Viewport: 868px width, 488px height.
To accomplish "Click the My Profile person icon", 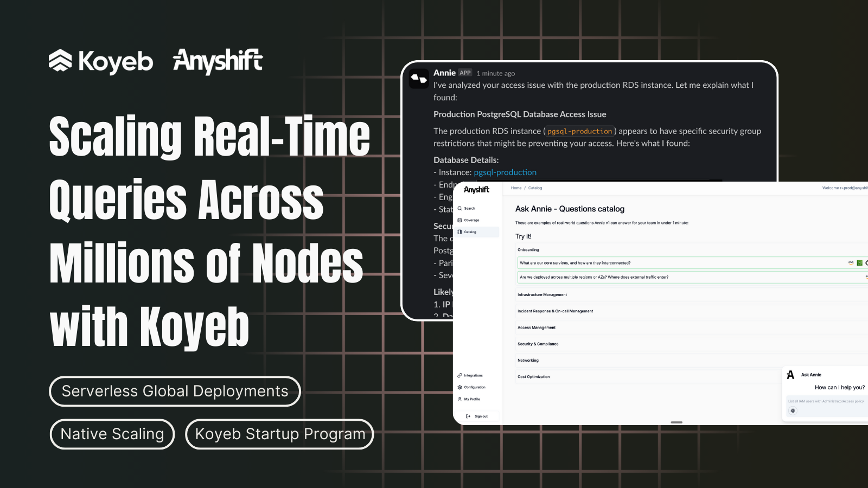I will [460, 399].
